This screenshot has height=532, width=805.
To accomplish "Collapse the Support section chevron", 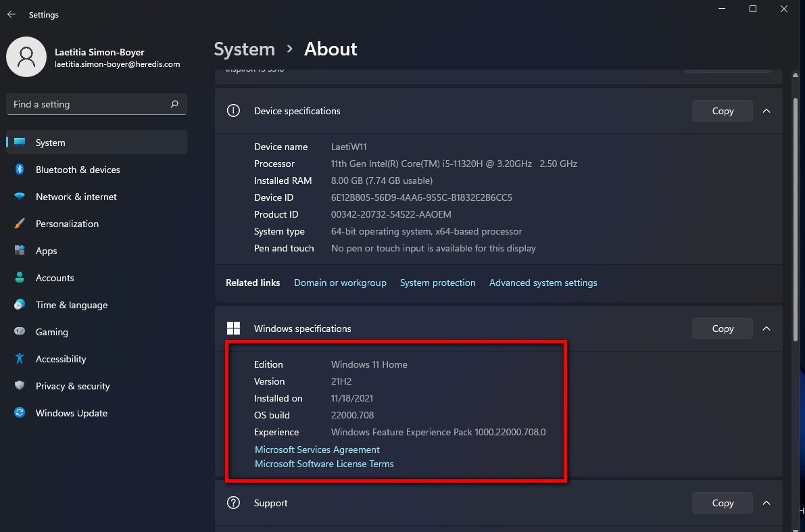I will [766, 503].
